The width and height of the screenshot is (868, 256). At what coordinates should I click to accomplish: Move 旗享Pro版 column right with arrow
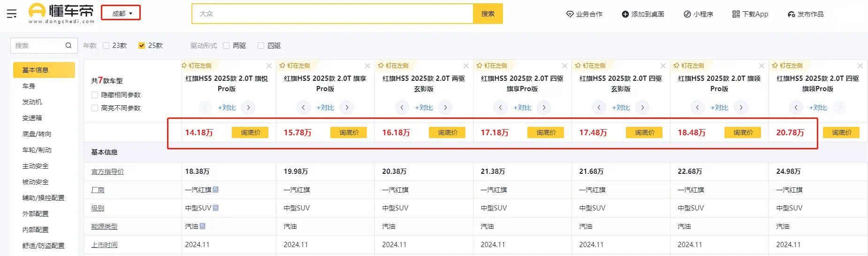[347, 108]
